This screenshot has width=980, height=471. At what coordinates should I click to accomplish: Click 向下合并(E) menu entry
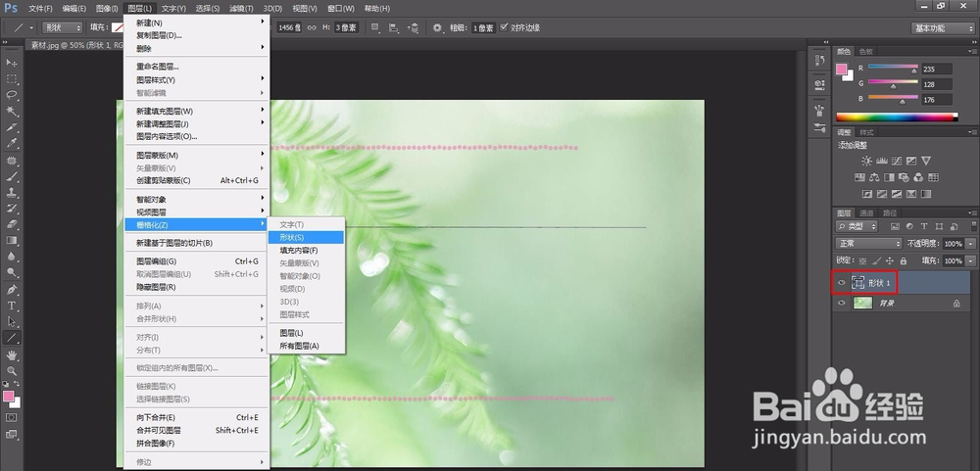tap(197, 417)
